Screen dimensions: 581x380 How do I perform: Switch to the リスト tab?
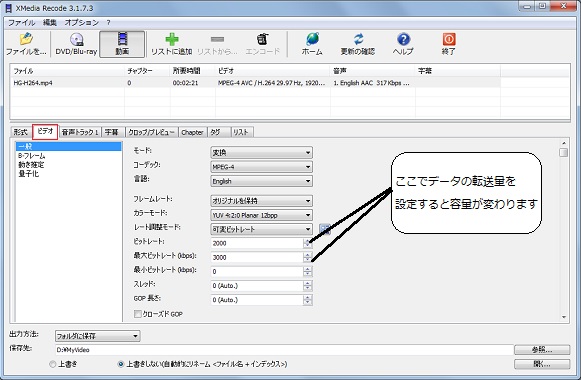pos(241,132)
